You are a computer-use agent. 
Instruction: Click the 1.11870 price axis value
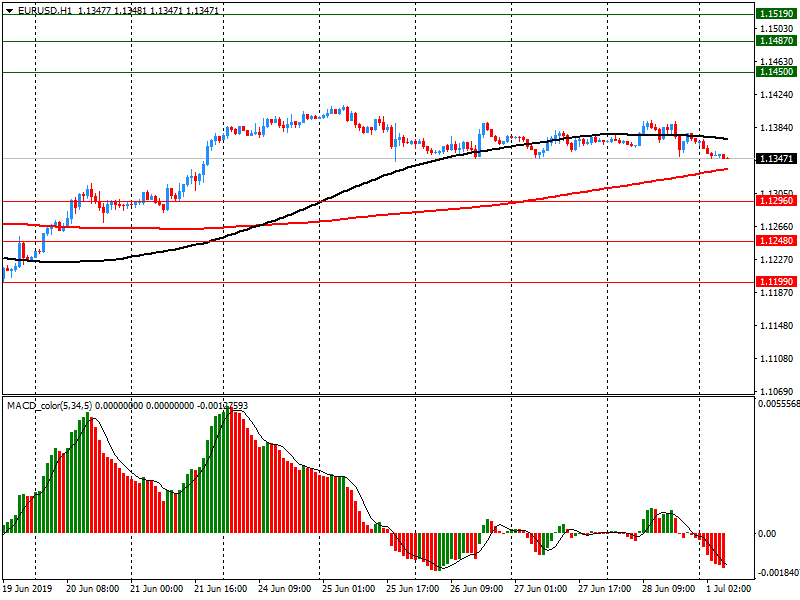pos(777,293)
